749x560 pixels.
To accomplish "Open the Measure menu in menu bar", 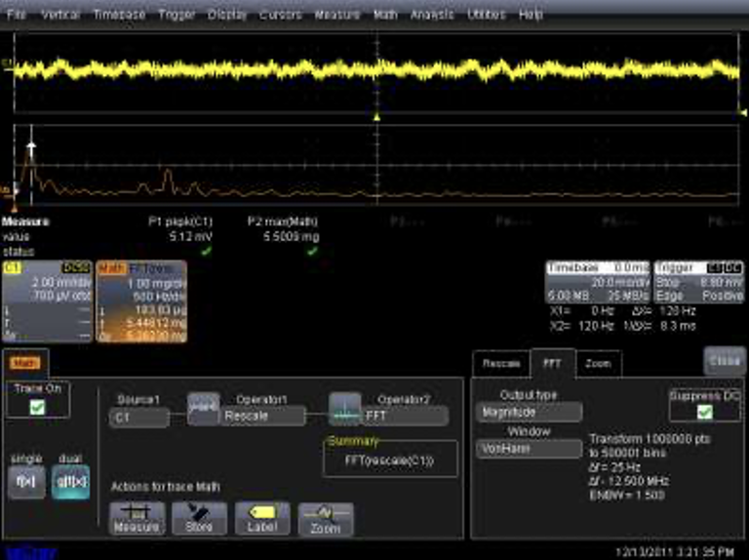I will pos(336,15).
